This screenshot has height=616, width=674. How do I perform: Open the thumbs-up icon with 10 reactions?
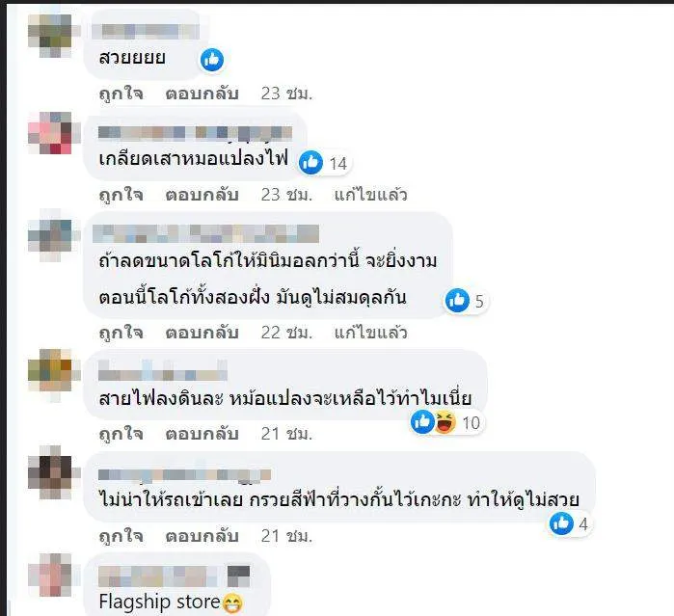pyautogui.click(x=422, y=422)
